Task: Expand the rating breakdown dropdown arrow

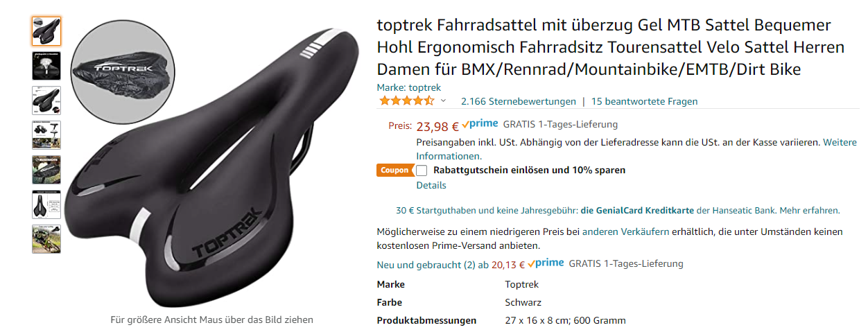Action: [444, 101]
